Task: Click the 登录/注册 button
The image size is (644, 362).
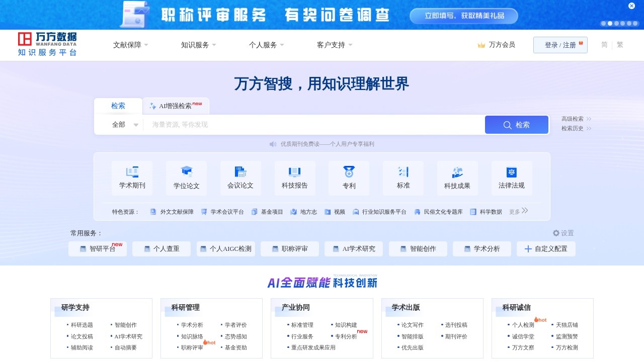Action: tap(560, 45)
